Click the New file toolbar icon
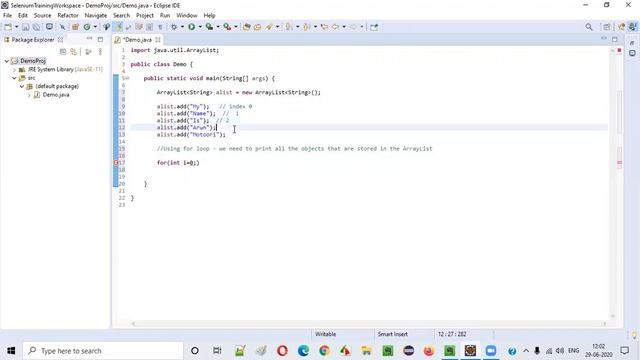 [x=8, y=27]
